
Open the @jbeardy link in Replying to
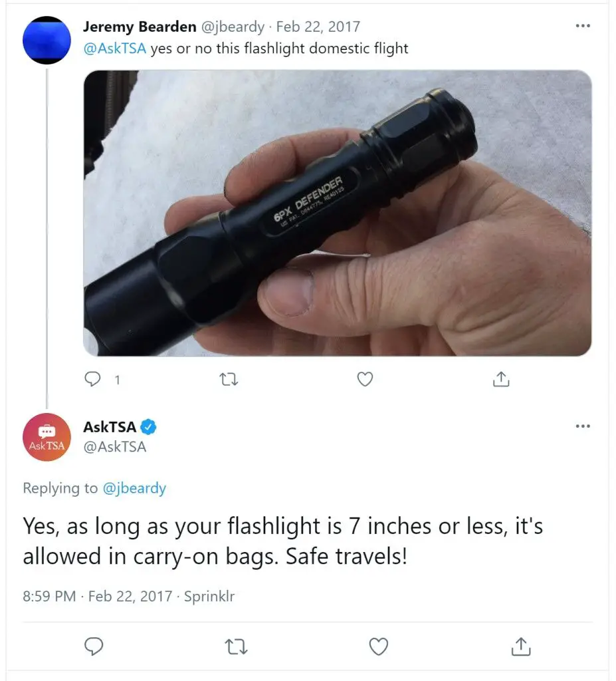134,488
